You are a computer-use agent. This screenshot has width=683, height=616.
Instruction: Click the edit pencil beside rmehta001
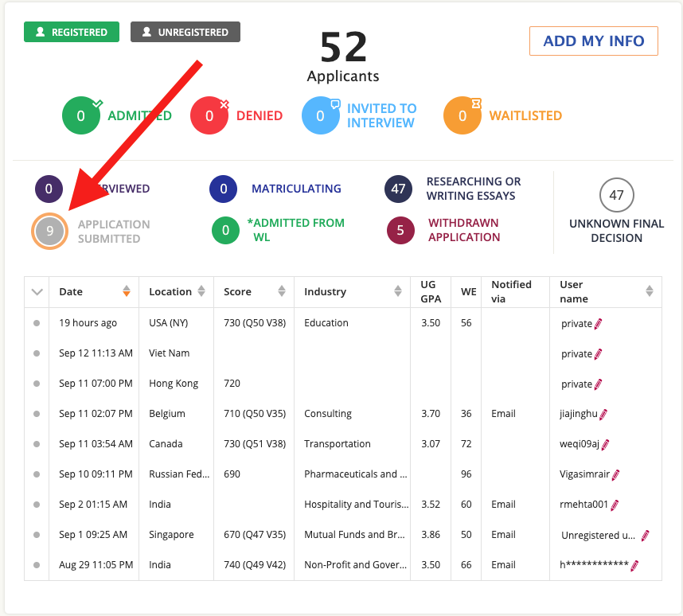pyautogui.click(x=615, y=505)
